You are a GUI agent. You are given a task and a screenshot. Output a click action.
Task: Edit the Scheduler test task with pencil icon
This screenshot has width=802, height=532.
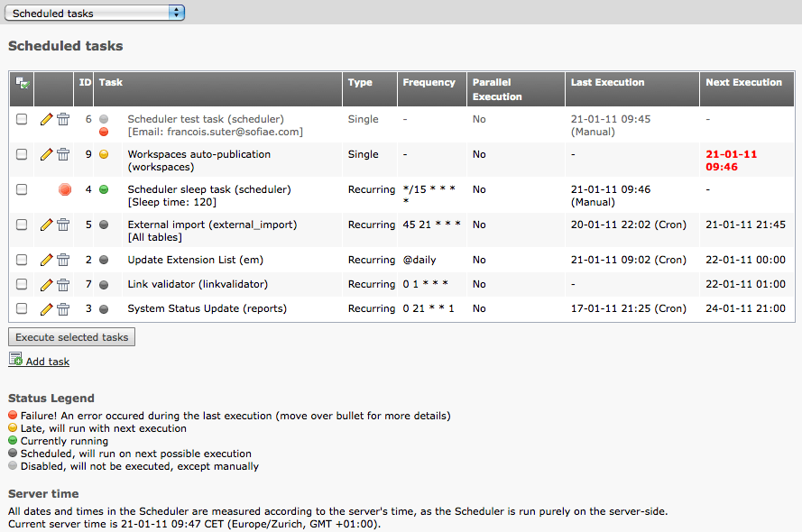[x=47, y=119]
